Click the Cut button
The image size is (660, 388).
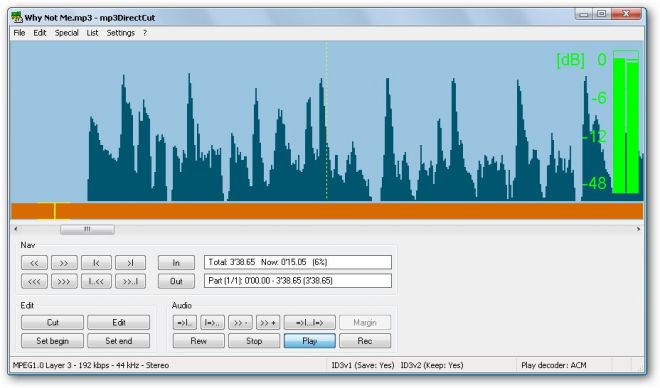tap(53, 322)
